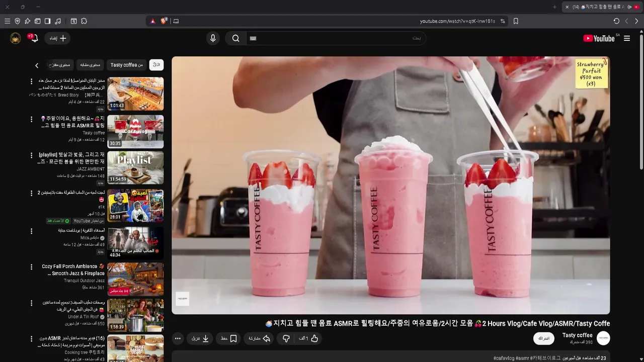Select the 'الكل' filter chip
This screenshot has width=644, height=362.
click(x=156, y=65)
